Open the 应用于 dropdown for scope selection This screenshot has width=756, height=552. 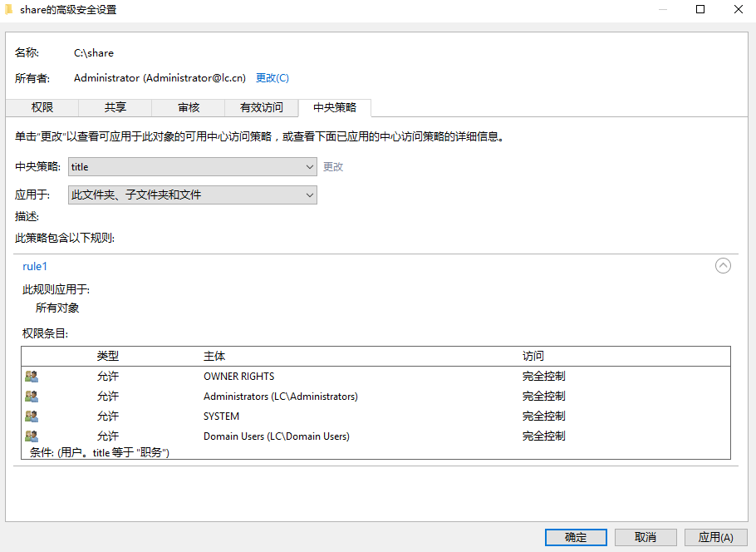[x=308, y=195]
